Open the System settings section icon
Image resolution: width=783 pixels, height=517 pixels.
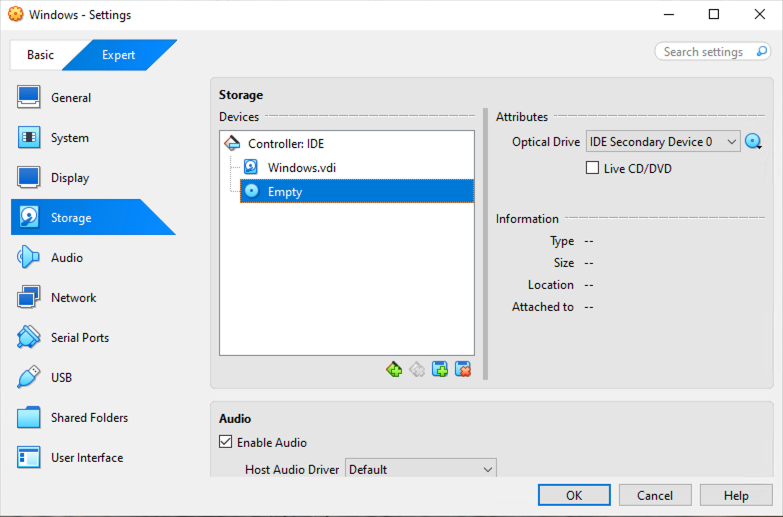pyautogui.click(x=28, y=137)
